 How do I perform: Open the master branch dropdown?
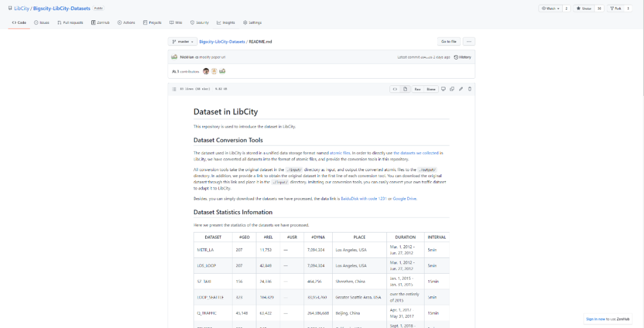182,42
